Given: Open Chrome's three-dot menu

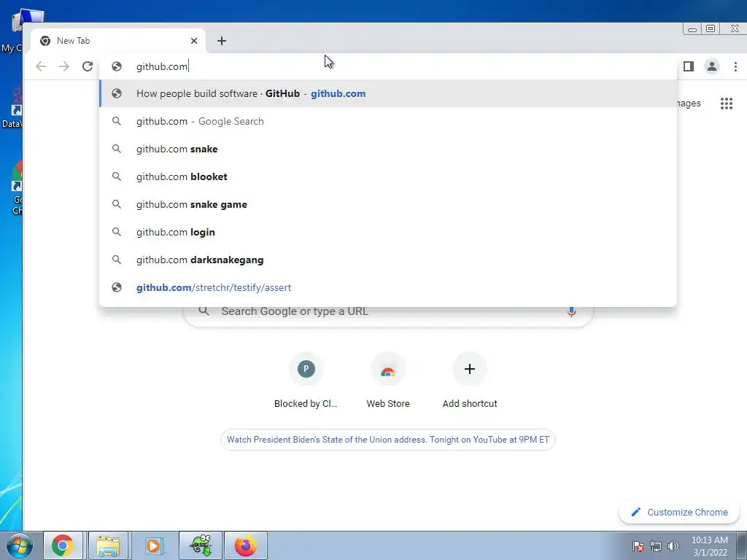Looking at the screenshot, I should pos(735,66).
